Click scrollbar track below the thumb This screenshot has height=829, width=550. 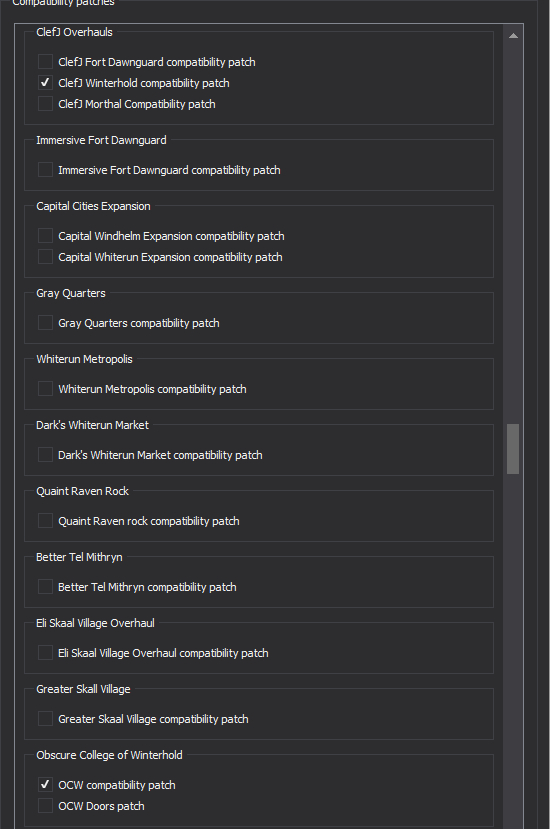click(513, 651)
